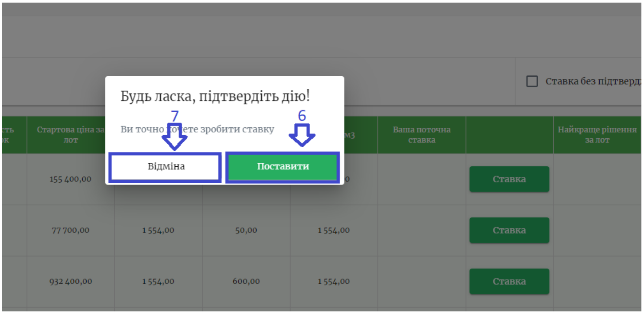
Task: Enable the Ставка без підтвердження checkbox
Action: click(x=532, y=81)
